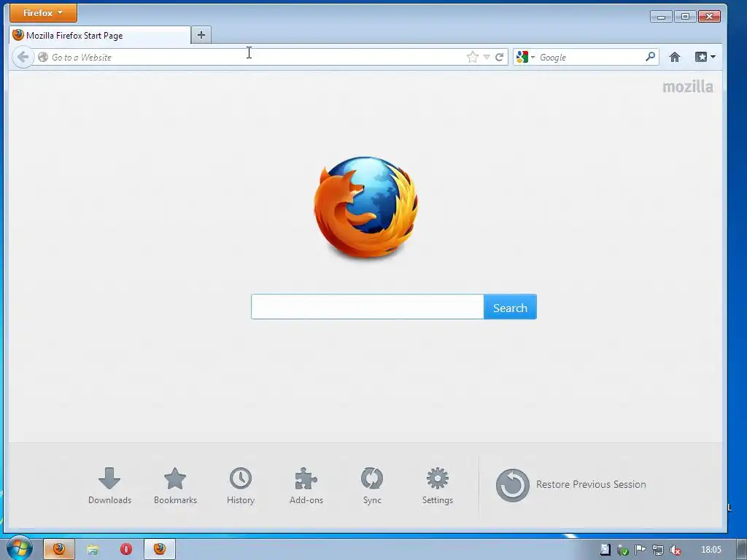
Task: Click the muted volume tray icon
Action: [x=675, y=550]
